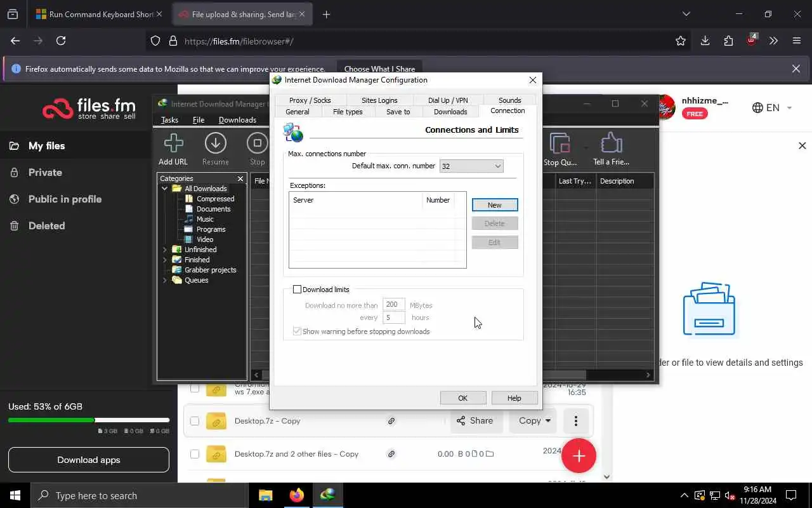Bookmark this page with the star icon
Screen dimensions: 812x508
(x=681, y=41)
